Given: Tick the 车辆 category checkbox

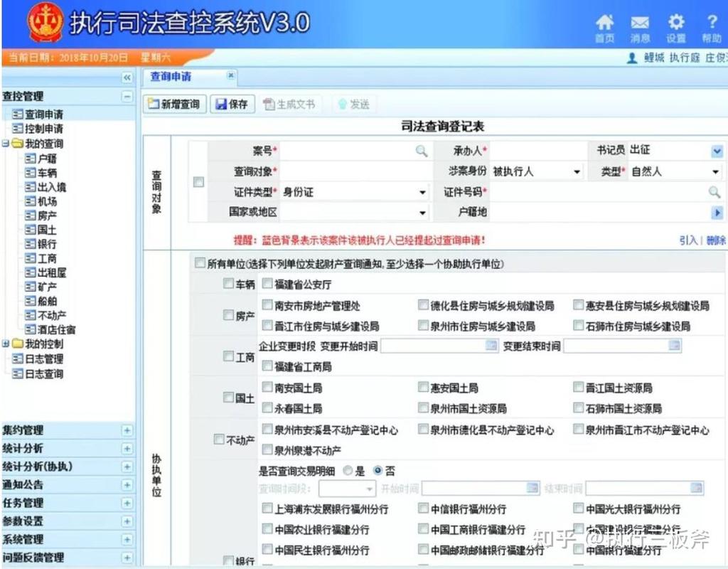Looking at the screenshot, I should point(228,283).
